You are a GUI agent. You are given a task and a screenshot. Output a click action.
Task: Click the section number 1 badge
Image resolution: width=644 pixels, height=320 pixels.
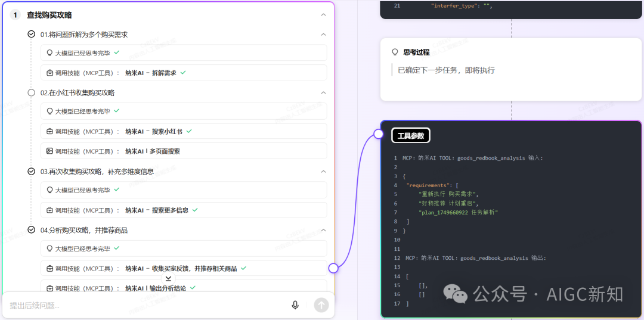[x=15, y=15]
